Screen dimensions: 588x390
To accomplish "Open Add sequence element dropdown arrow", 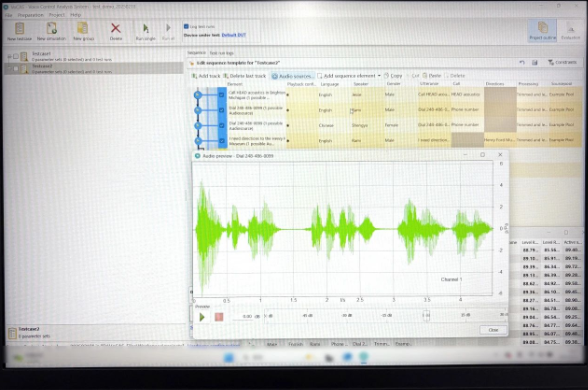I will click(x=379, y=76).
